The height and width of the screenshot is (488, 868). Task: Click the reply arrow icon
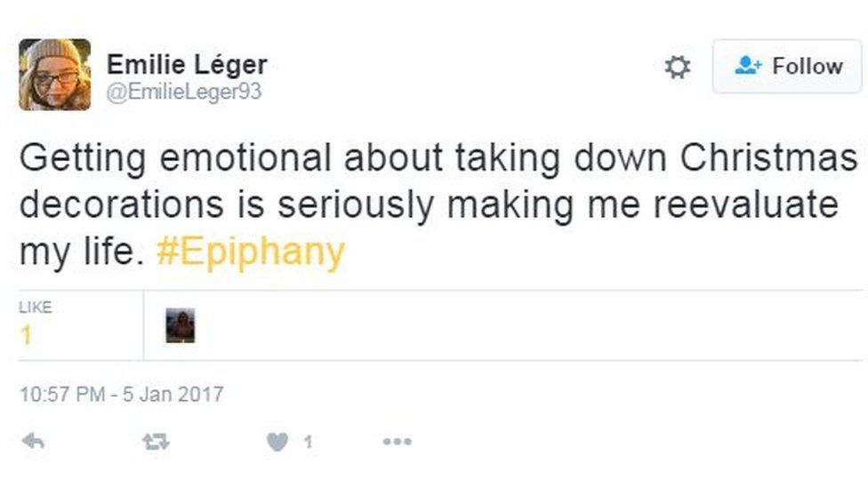33,441
